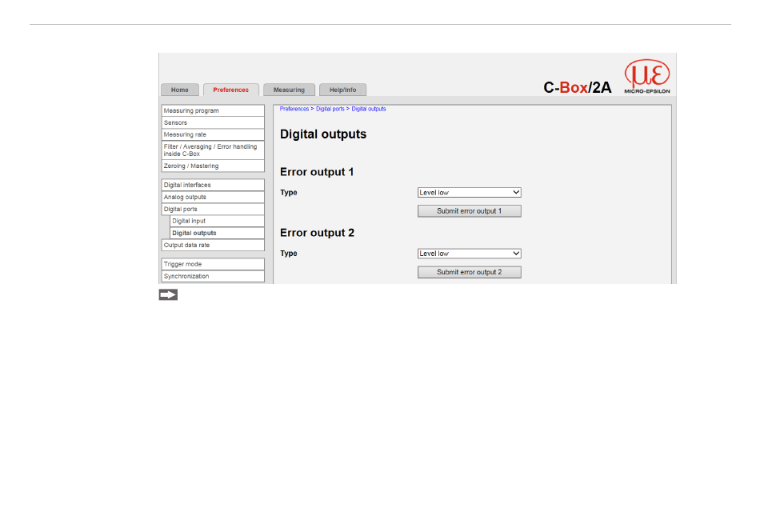Open Sensors in sidebar

[213, 122]
